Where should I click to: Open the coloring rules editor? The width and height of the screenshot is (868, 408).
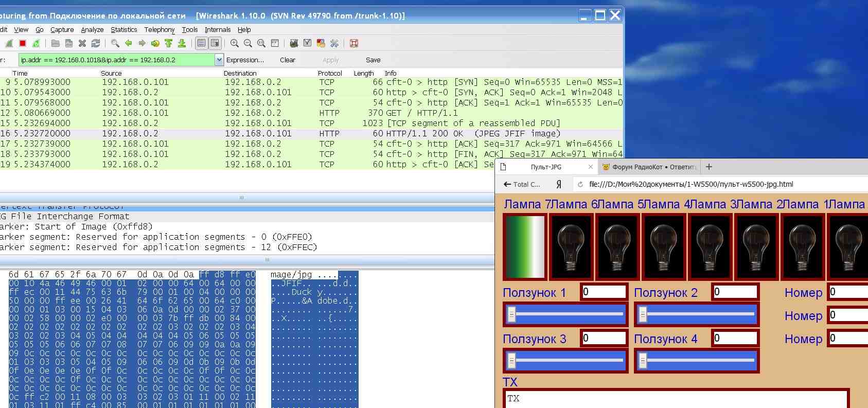coord(321,43)
